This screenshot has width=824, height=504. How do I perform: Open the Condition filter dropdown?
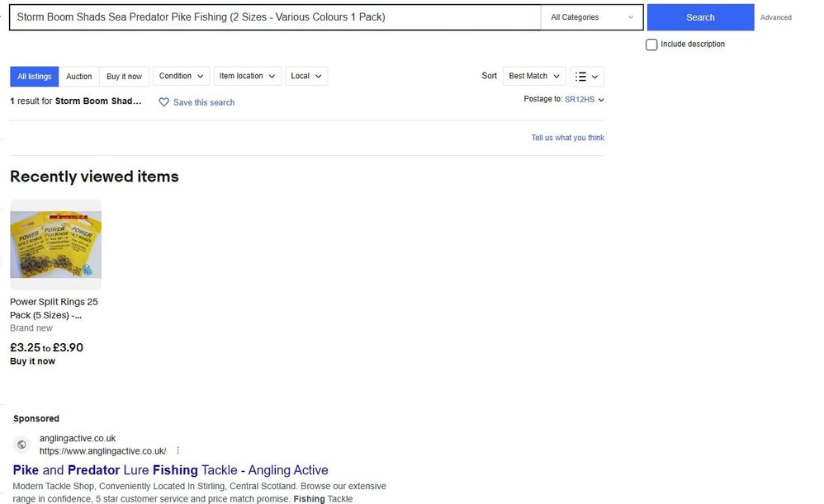(182, 76)
